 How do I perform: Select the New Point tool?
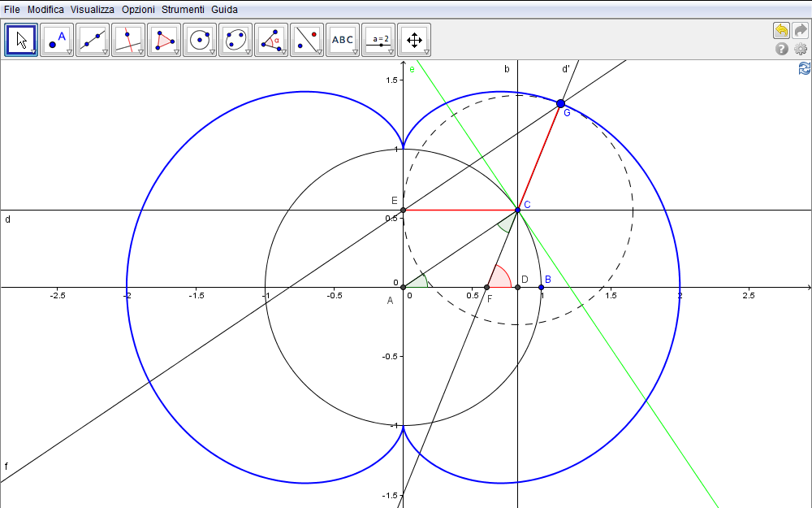tap(57, 39)
